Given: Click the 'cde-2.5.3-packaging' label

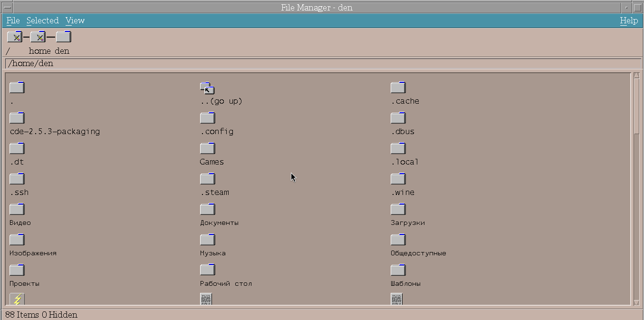Looking at the screenshot, I should (x=55, y=132).
